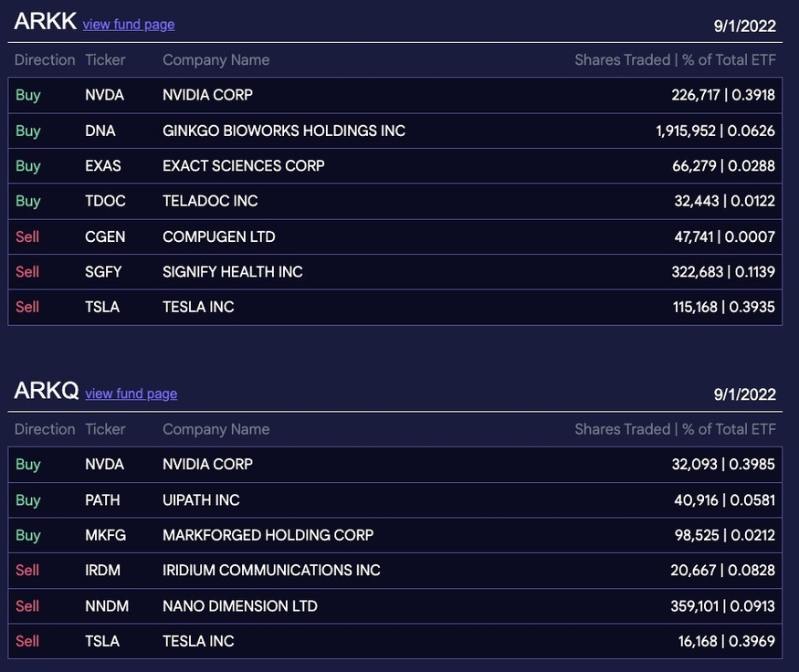
Task: Select the TELADOC INC row
Action: coord(394,201)
